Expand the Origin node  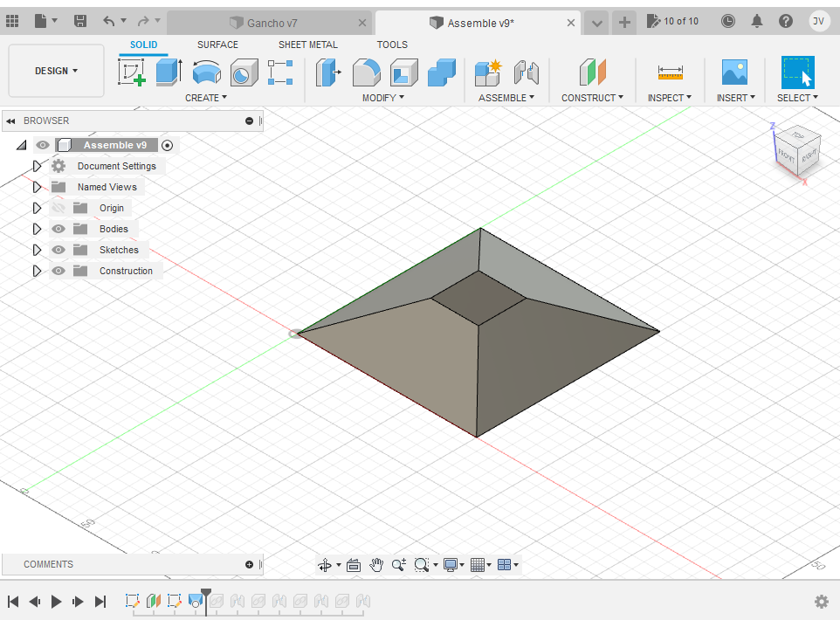tap(37, 208)
